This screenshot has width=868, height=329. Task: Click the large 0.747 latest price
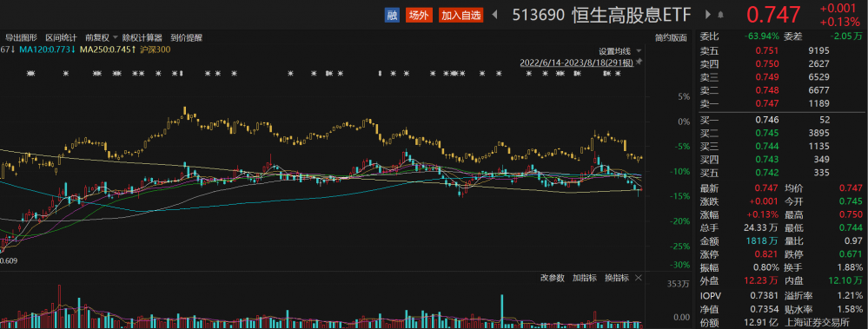point(774,15)
